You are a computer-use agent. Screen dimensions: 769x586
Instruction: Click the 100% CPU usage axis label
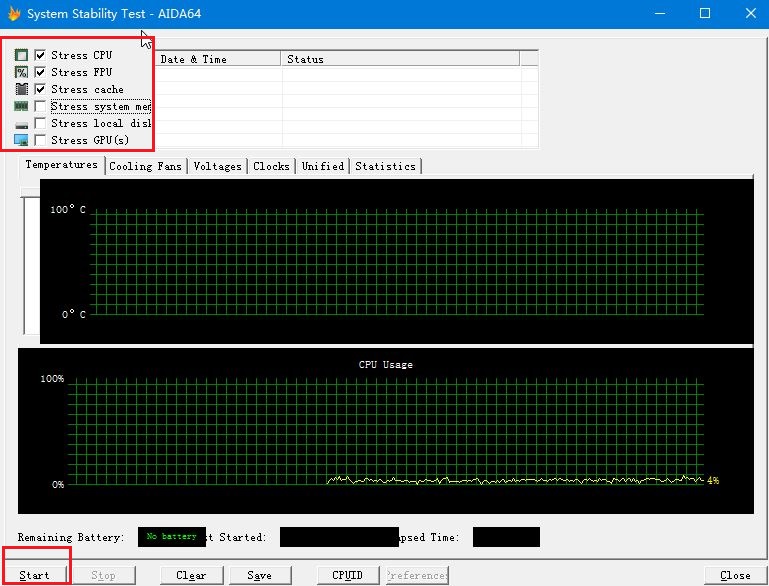point(52,379)
